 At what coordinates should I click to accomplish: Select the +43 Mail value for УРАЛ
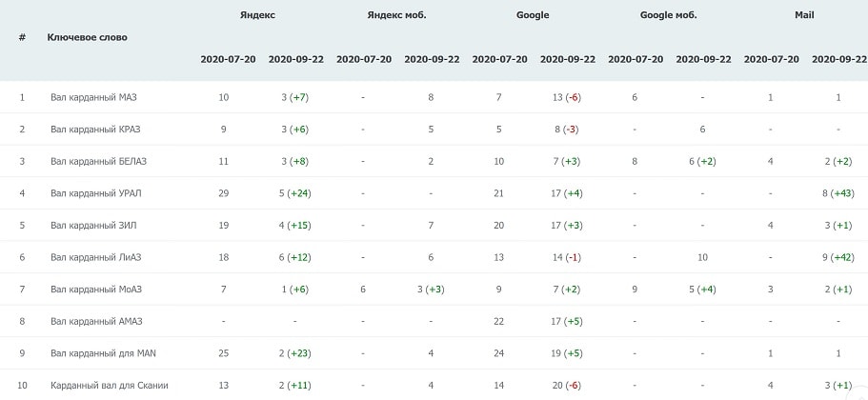click(x=842, y=193)
